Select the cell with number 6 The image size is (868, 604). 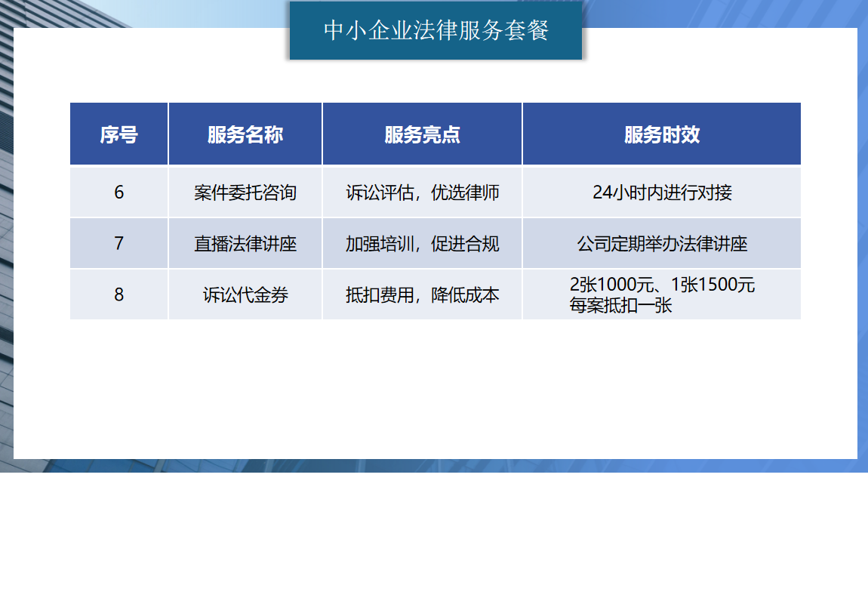[x=119, y=192]
